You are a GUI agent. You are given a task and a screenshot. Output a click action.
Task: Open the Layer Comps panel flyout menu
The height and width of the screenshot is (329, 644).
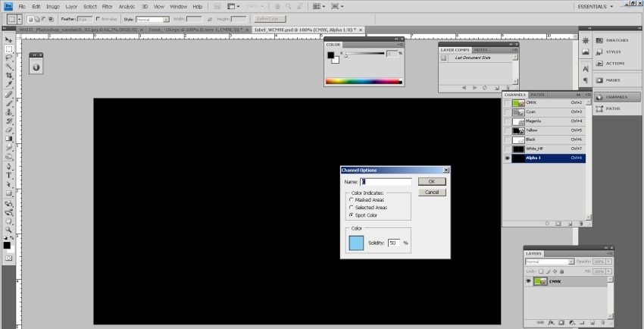[515, 50]
